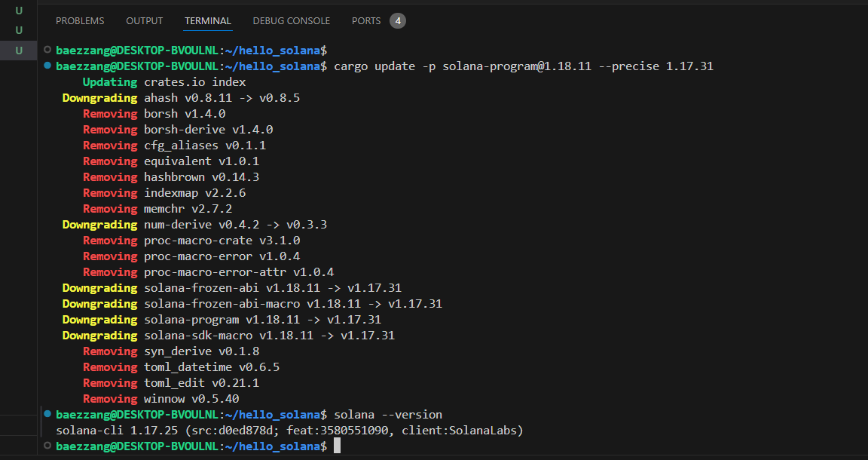Switch to the PROBLEMS tab

80,21
